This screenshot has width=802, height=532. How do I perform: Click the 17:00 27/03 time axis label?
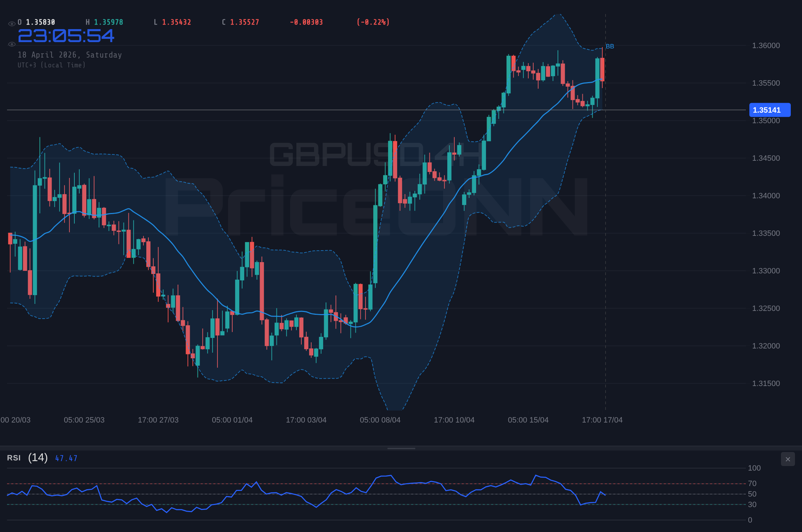158,420
